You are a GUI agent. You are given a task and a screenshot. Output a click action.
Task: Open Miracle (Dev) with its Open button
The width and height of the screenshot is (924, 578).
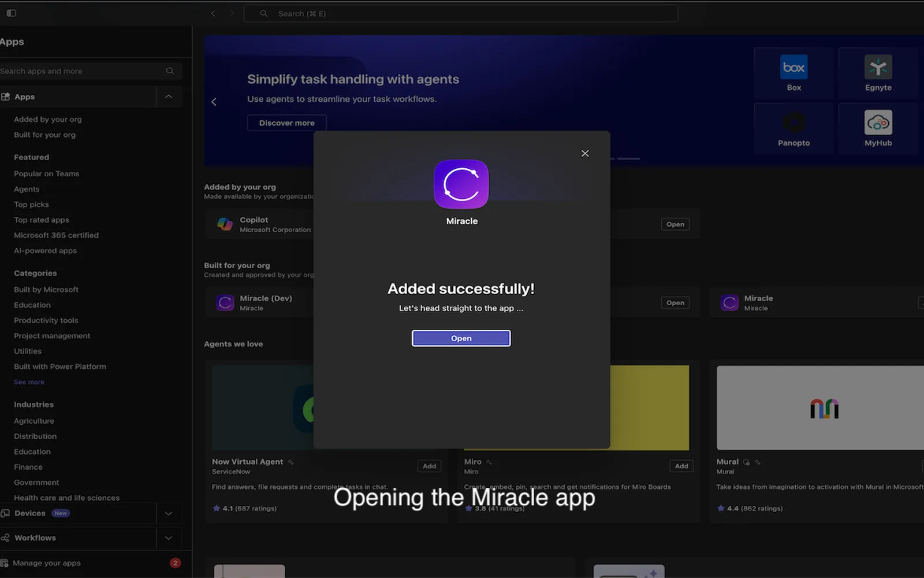tap(675, 303)
